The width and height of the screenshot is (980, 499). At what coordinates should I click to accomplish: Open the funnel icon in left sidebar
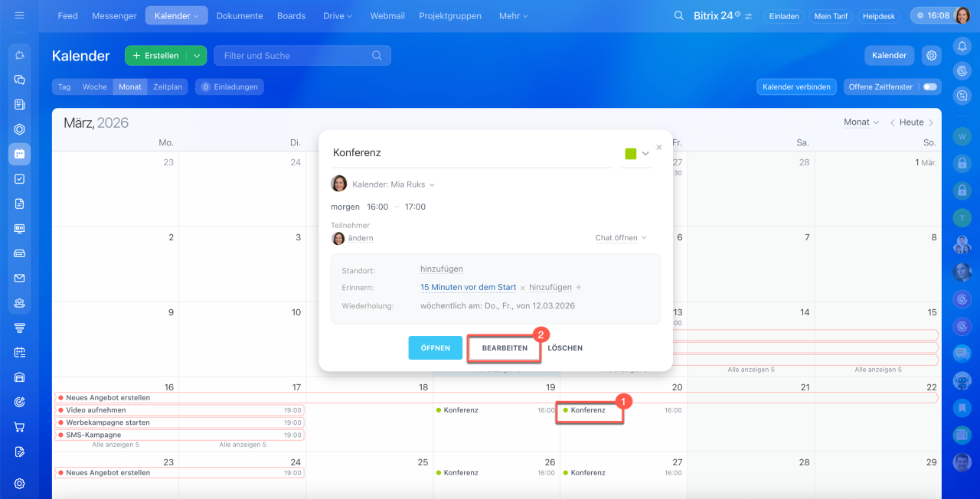click(20, 328)
